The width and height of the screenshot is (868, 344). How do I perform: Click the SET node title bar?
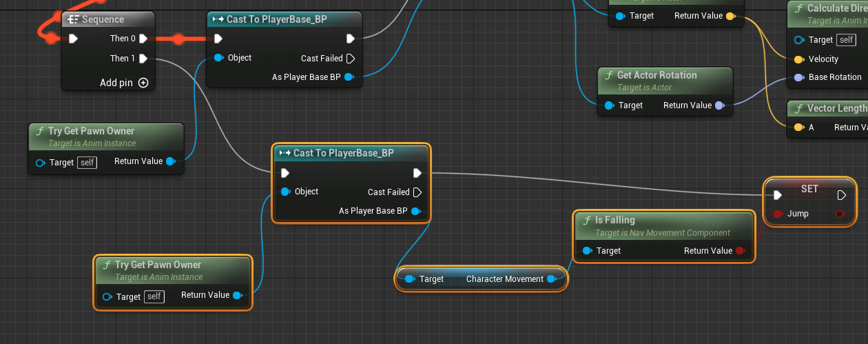click(x=809, y=188)
